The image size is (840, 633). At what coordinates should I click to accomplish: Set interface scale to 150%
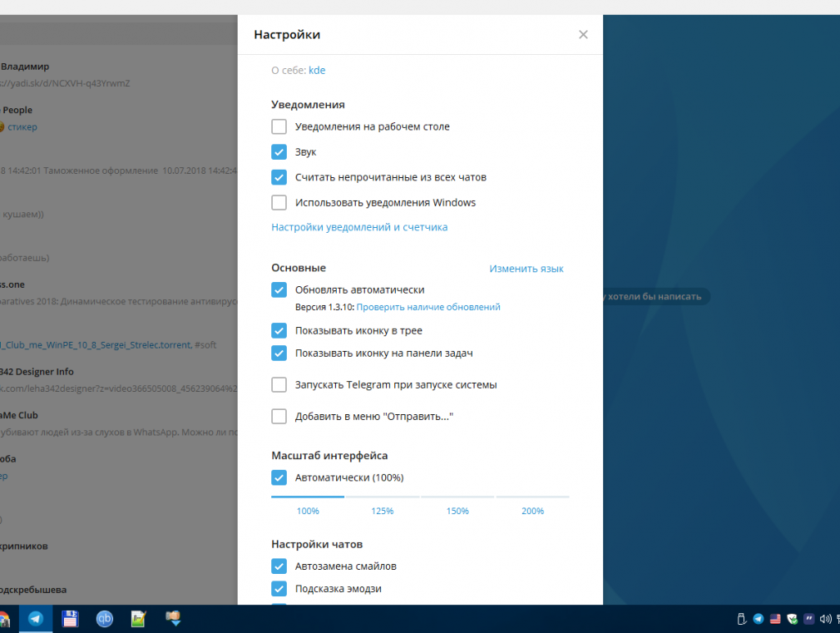tap(457, 511)
